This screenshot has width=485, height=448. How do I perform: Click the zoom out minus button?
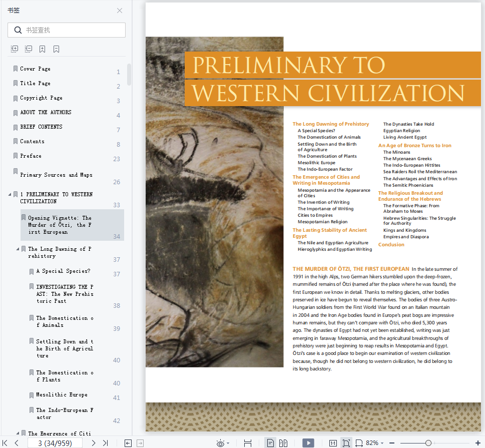coord(392,443)
